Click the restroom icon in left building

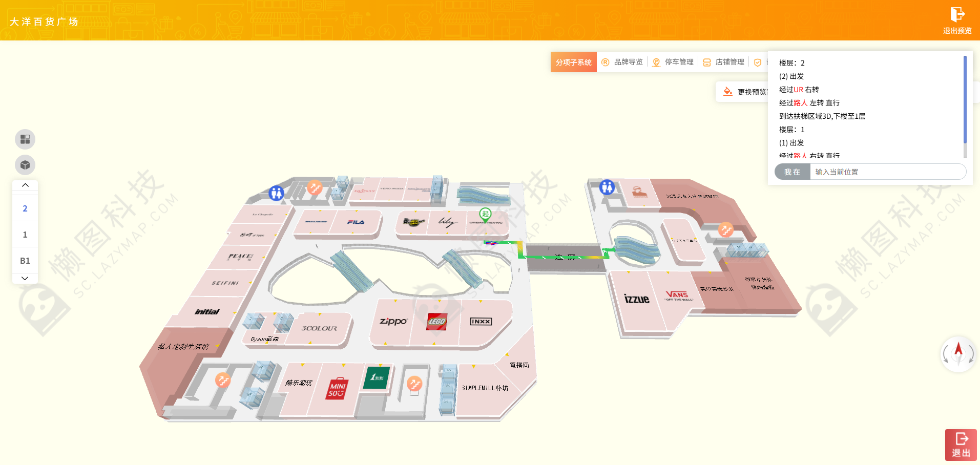(276, 193)
